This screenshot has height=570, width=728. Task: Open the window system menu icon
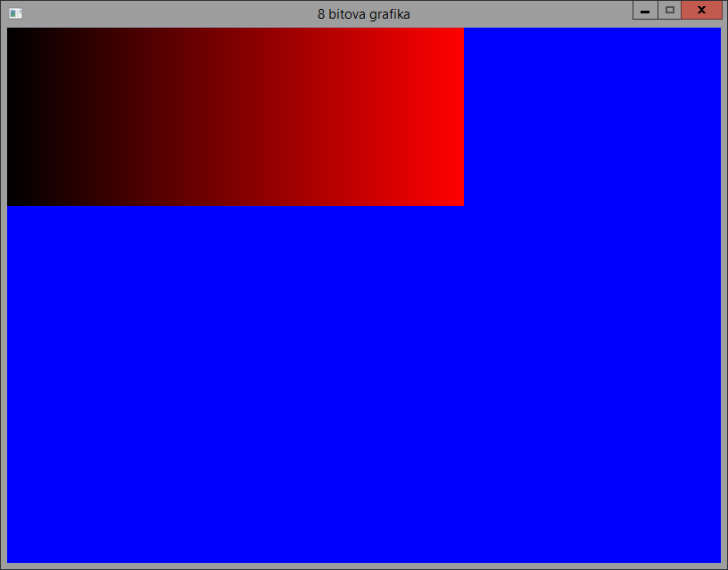pyautogui.click(x=16, y=13)
